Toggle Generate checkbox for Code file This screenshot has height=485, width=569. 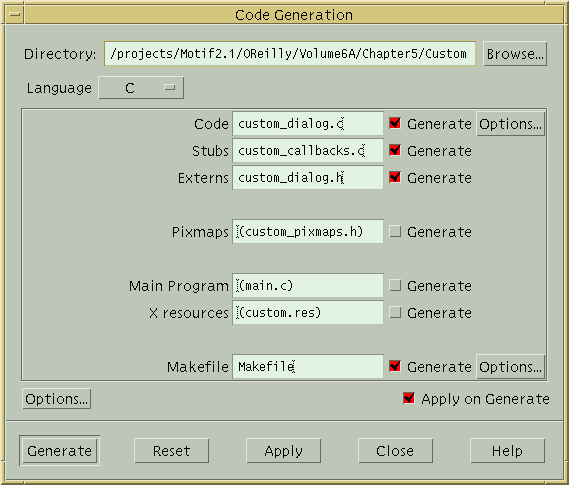pos(395,123)
